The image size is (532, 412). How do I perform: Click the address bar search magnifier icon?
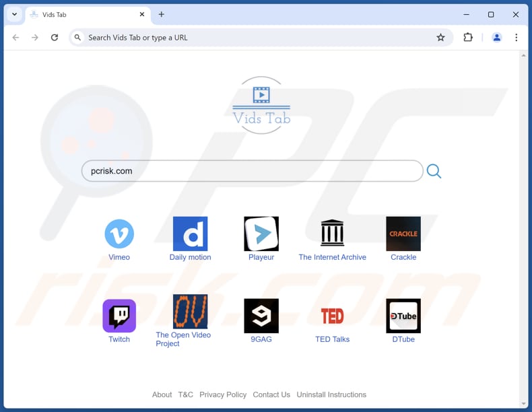click(77, 37)
